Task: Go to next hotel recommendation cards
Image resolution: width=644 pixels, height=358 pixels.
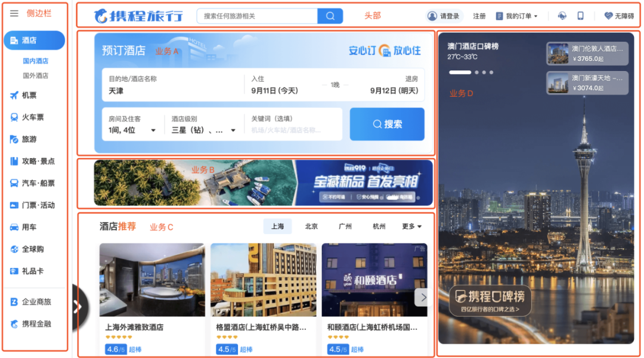Action: click(422, 298)
